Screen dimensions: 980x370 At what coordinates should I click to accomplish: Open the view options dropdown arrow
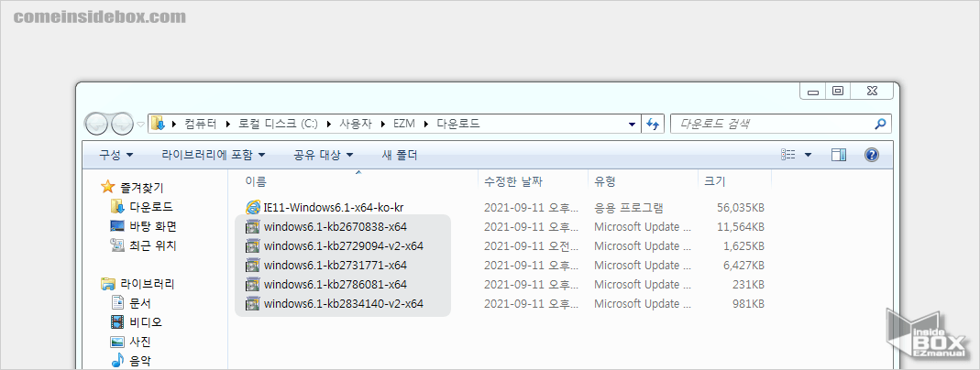tap(808, 155)
